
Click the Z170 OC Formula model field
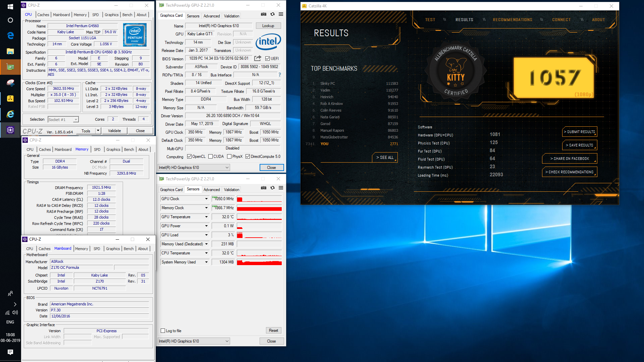coord(82,267)
